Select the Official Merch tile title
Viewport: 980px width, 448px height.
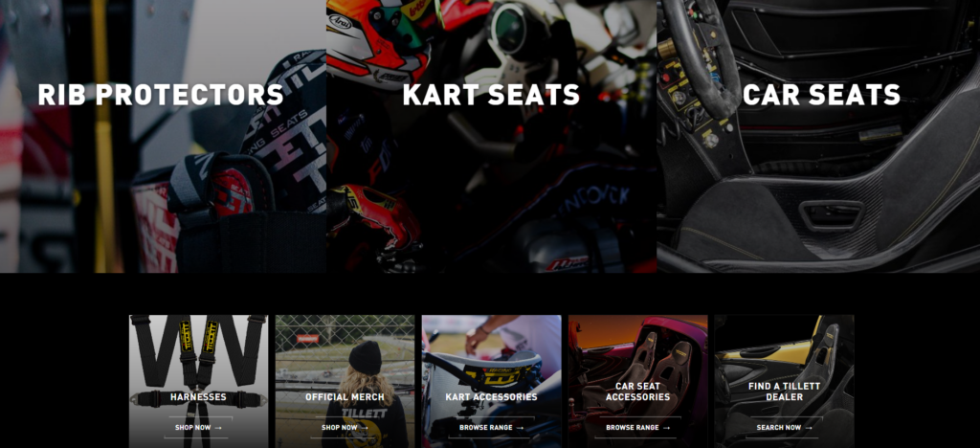click(x=345, y=397)
